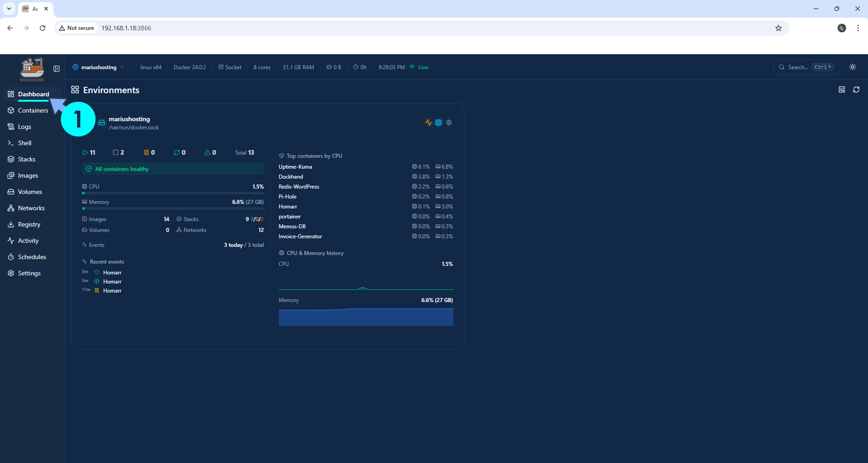Expand the mariushosting environment dropdown in the header
This screenshot has height=463, width=868.
point(123,67)
